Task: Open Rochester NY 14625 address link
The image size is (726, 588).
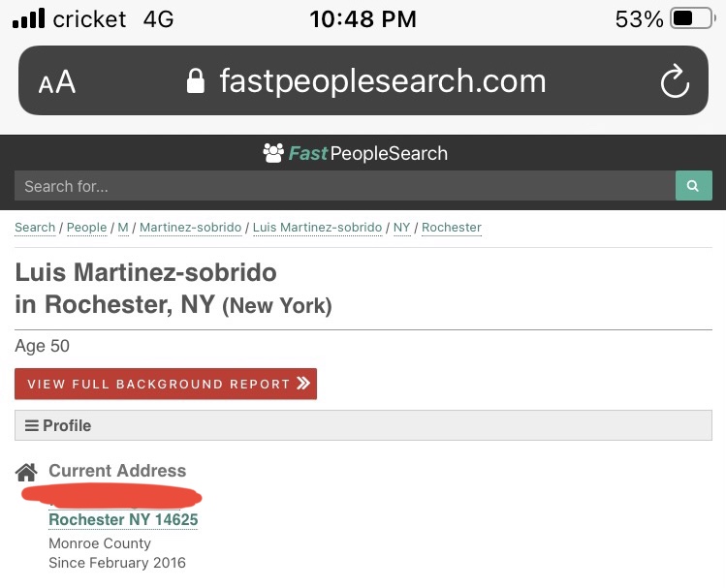Action: point(123,519)
